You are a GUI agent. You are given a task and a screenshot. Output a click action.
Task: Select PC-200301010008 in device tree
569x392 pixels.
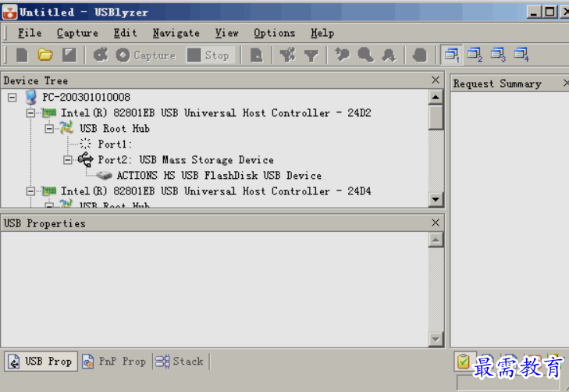pyautogui.click(x=86, y=98)
